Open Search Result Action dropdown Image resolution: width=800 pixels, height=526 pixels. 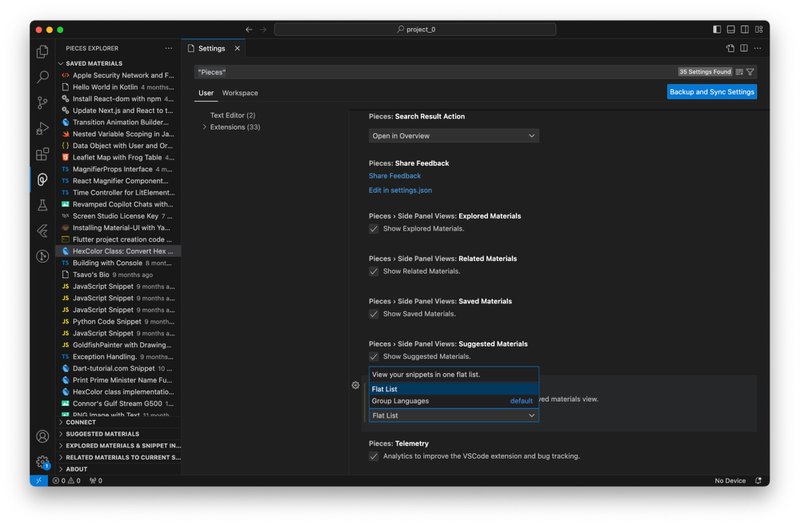point(454,136)
